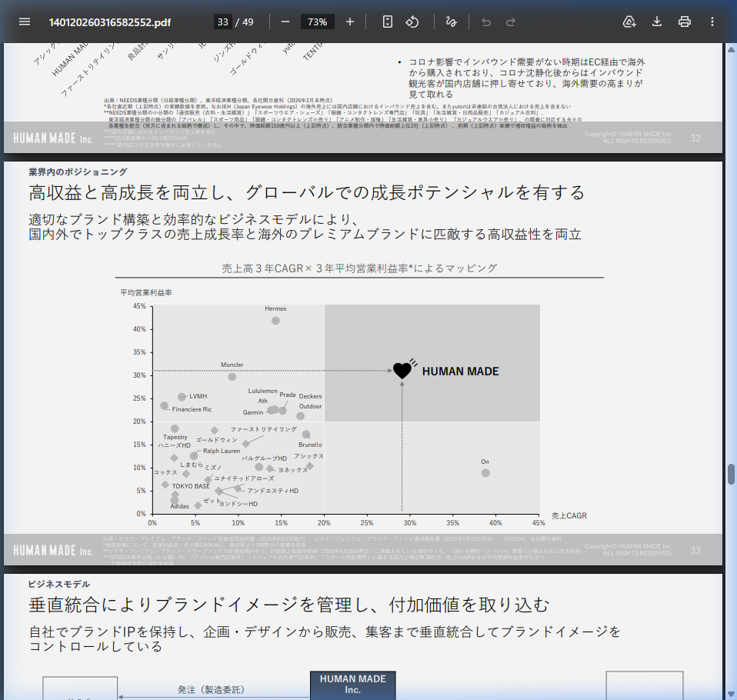Image resolution: width=737 pixels, height=700 pixels.
Task: Click the Financiere Ric chart label
Action: coord(192,409)
